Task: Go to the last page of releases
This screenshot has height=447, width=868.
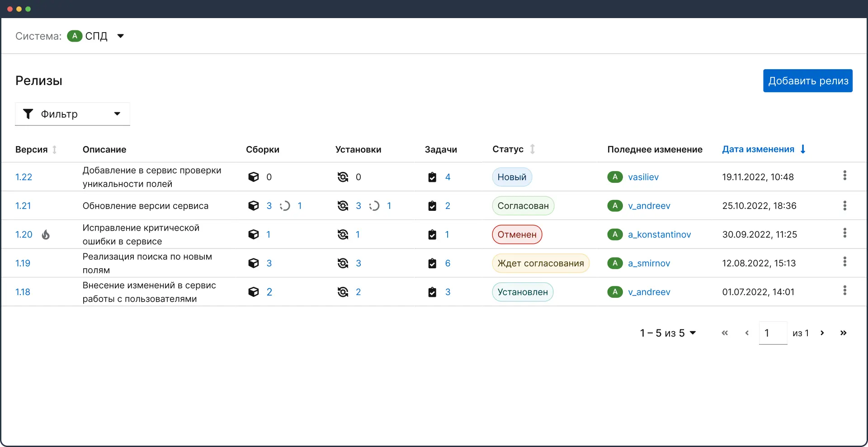Action: click(843, 333)
